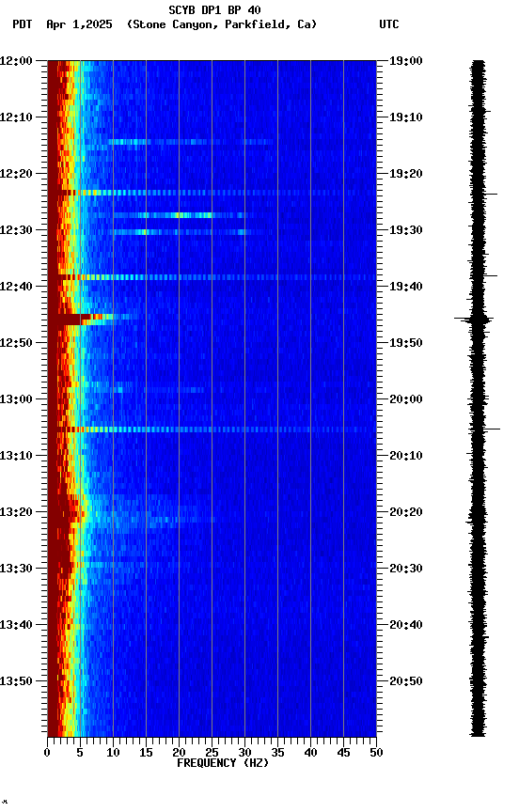Click the 25 Hz frequency axis label
This screenshot has height=812, width=519.
click(x=212, y=753)
